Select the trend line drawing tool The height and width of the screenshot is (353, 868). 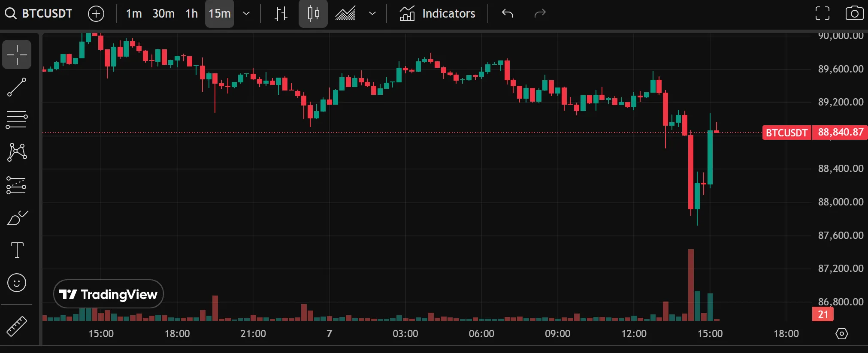tap(17, 87)
